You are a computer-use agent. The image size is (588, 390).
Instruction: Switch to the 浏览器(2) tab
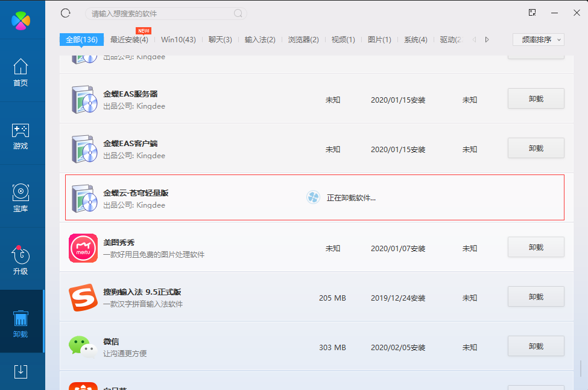coord(303,40)
